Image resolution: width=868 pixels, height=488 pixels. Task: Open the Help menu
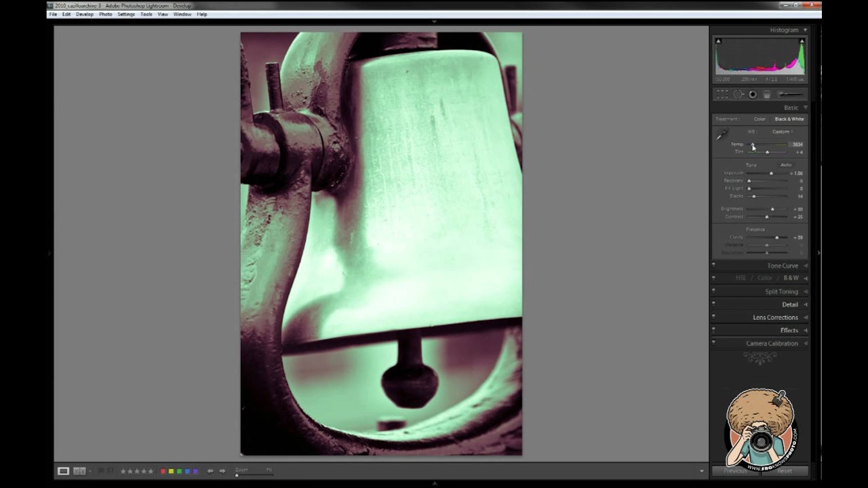[x=202, y=14]
